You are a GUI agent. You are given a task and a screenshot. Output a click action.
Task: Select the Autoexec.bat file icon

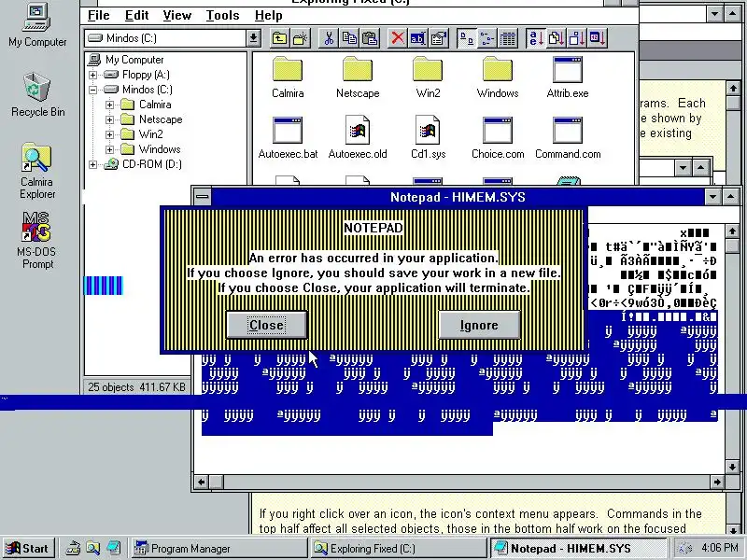(288, 138)
